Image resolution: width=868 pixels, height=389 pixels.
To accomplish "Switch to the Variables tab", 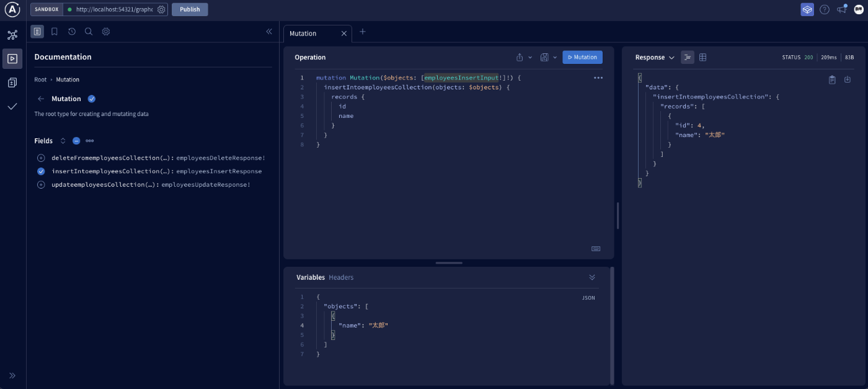I will [x=310, y=277].
